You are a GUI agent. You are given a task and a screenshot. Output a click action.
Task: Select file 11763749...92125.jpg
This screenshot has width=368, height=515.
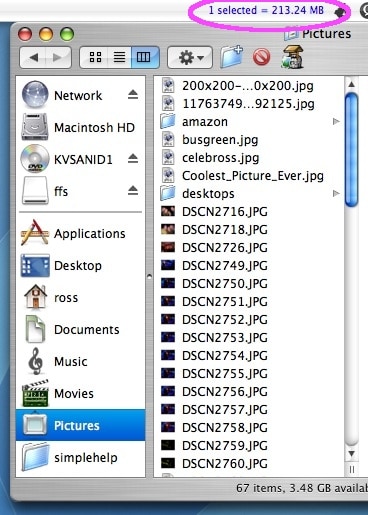pyautogui.click(x=248, y=104)
